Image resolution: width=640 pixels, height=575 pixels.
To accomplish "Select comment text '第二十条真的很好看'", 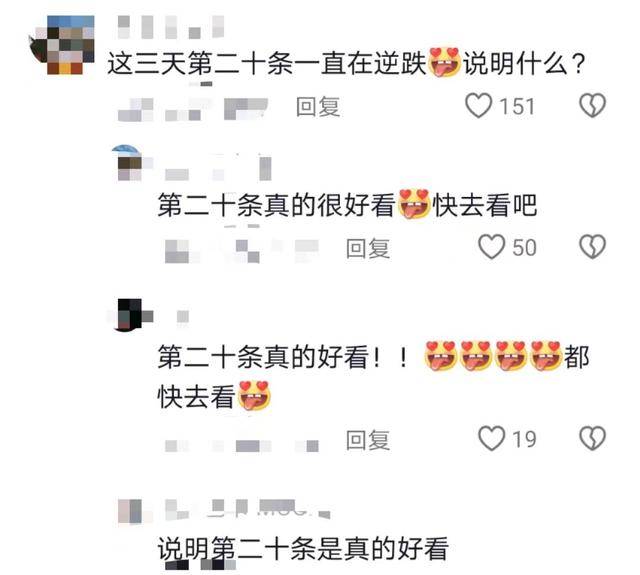I will click(x=277, y=205).
